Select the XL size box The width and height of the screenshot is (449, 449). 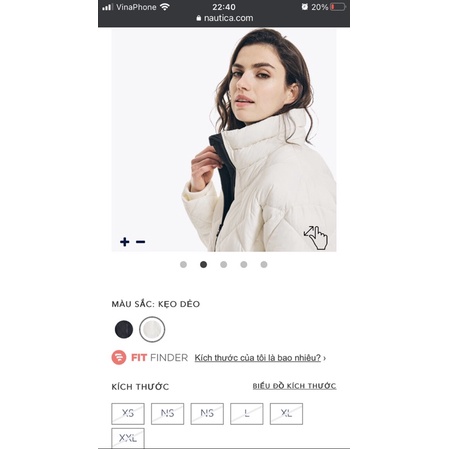[286, 414]
